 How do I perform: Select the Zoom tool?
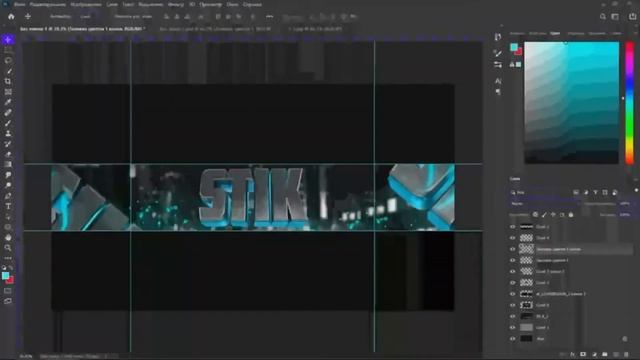point(8,248)
